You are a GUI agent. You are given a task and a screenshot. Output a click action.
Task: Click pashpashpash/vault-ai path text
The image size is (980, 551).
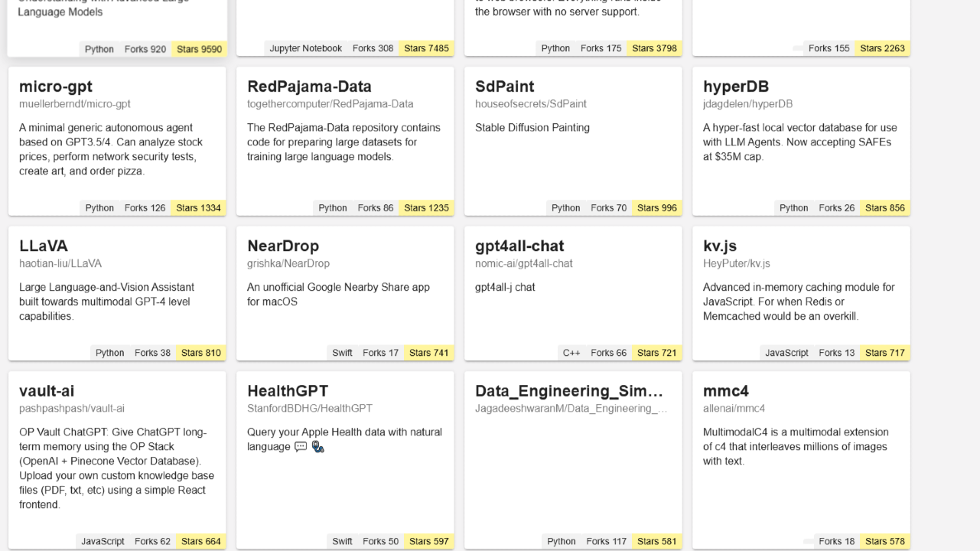72,409
